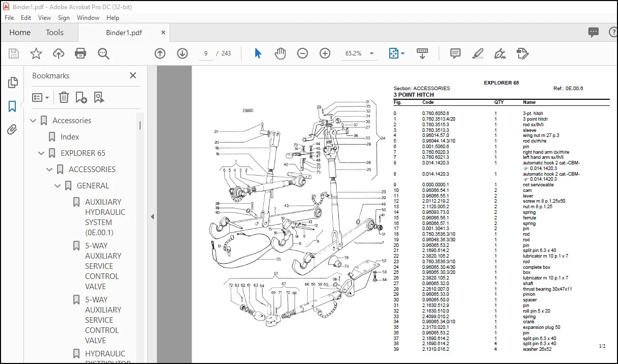Open the find text magnifier icon
This screenshot has width=618, height=364.
(104, 53)
